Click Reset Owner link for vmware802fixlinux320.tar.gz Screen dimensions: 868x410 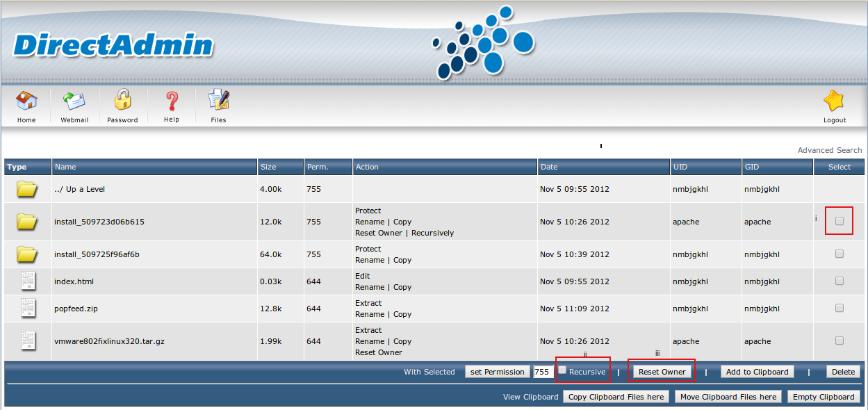[x=379, y=352]
